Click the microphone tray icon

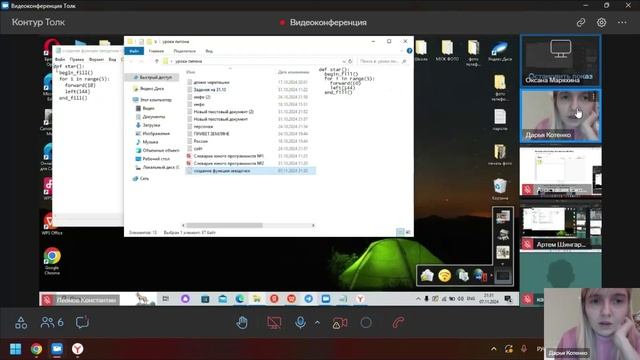pyautogui.click(x=524, y=349)
